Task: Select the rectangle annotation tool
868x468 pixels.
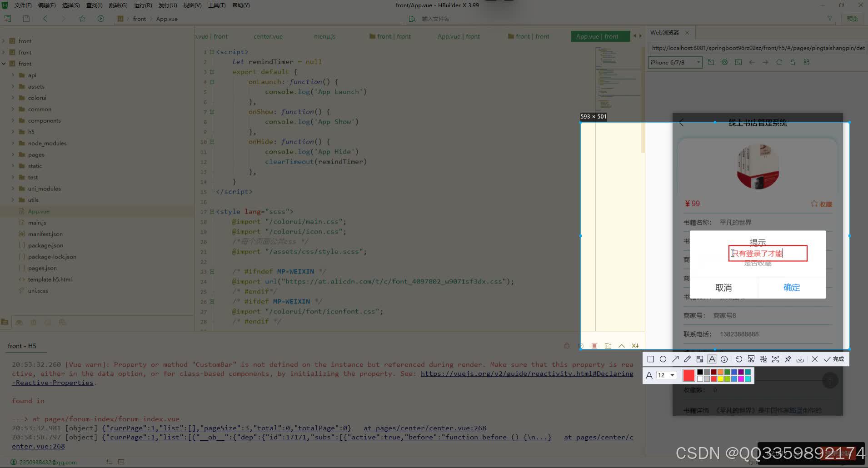Action: 651,359
